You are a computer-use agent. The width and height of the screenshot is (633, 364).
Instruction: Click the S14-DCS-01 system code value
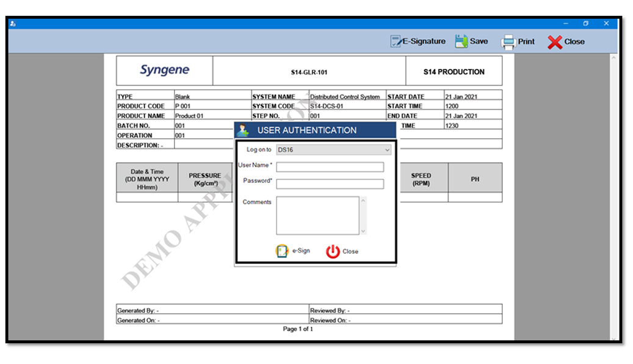point(327,106)
